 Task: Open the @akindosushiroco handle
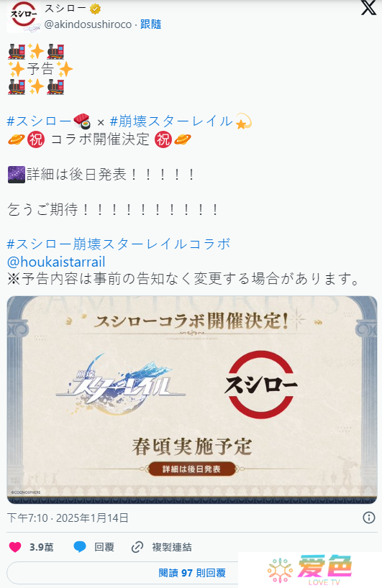88,24
